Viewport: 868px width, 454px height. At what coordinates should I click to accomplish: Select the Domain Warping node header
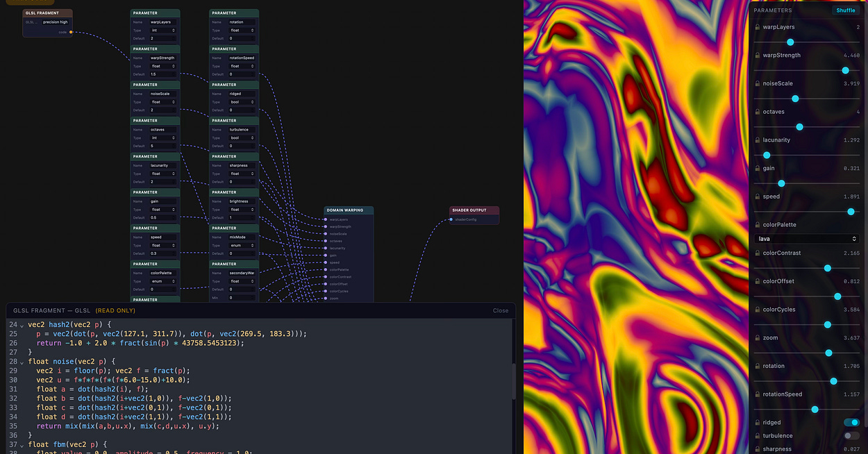349,210
